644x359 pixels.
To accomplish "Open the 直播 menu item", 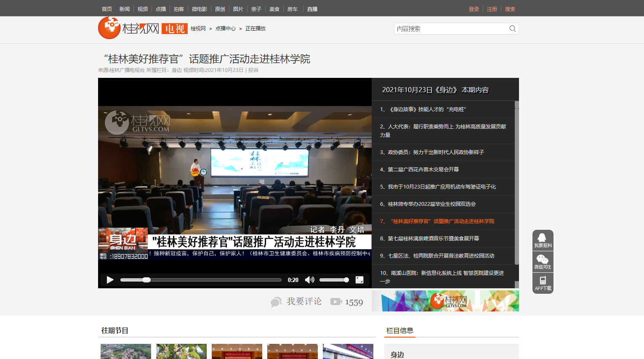I will (x=312, y=9).
